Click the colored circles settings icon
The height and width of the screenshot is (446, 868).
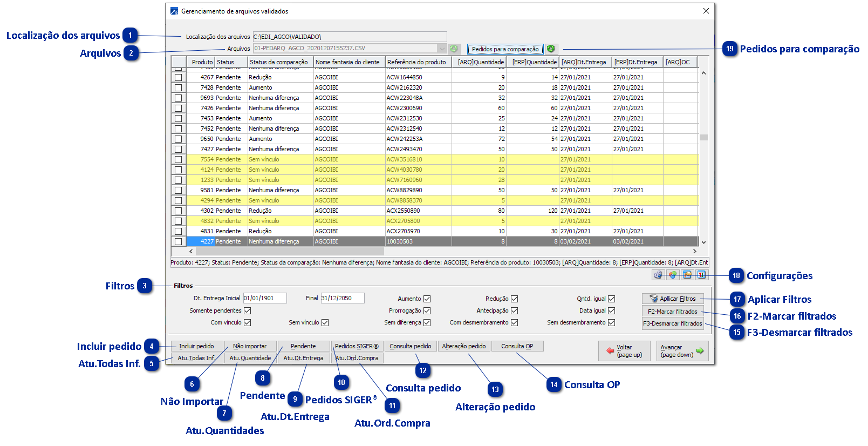pyautogui.click(x=672, y=275)
